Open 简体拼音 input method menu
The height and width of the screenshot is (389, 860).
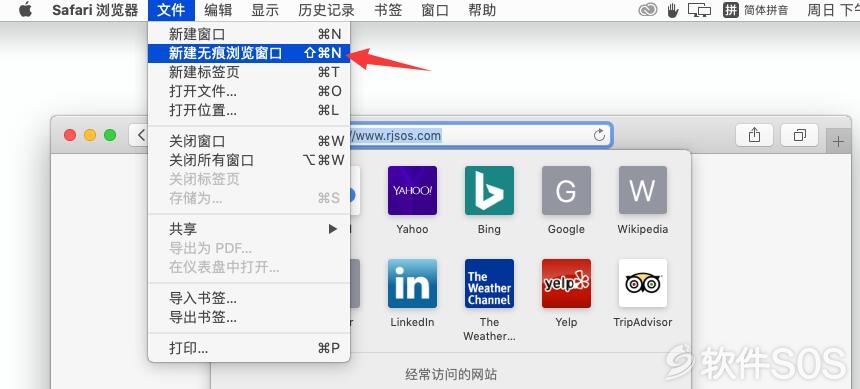[x=756, y=10]
